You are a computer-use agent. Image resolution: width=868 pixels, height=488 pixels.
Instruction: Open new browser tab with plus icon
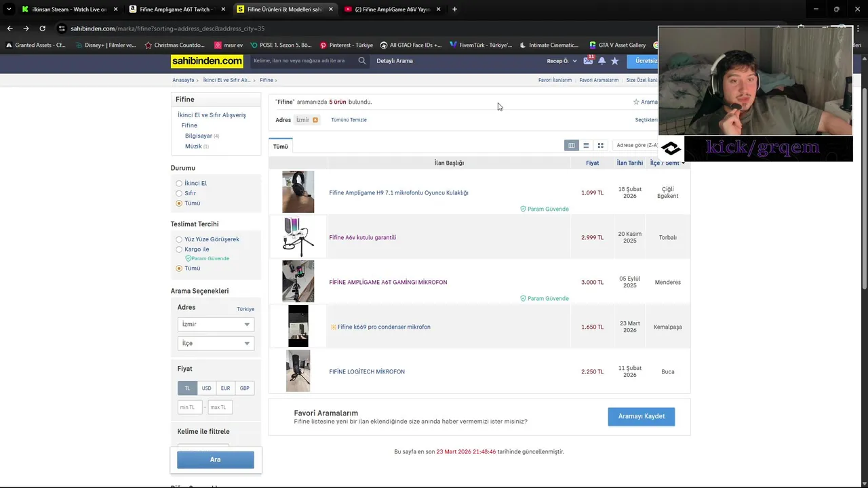point(454,9)
